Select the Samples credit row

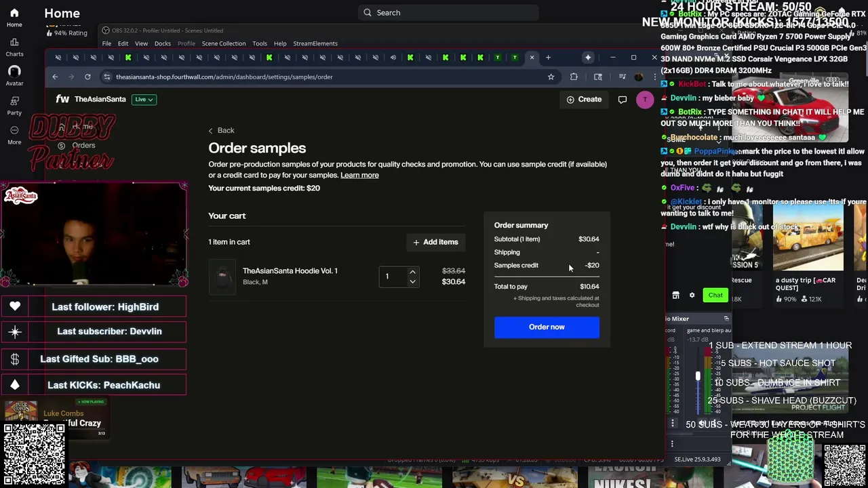(547, 265)
